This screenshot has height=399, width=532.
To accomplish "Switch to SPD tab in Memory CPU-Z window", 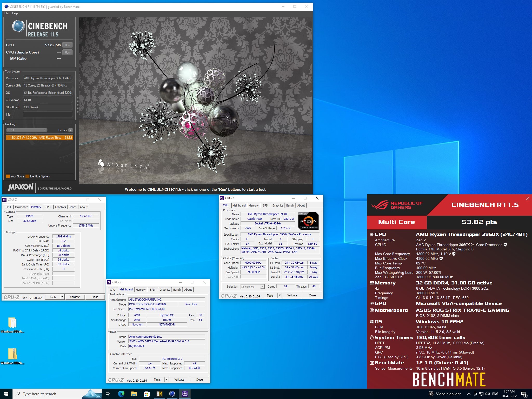I will (48, 207).
